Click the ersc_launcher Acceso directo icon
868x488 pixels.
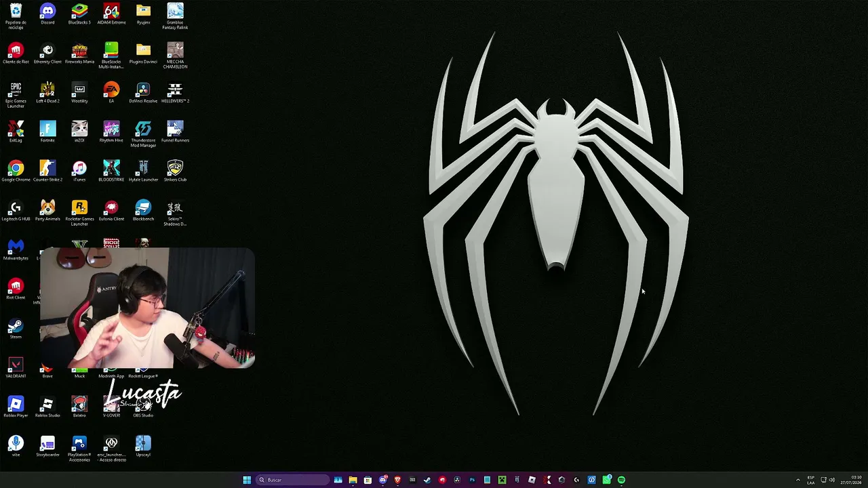[x=111, y=449]
